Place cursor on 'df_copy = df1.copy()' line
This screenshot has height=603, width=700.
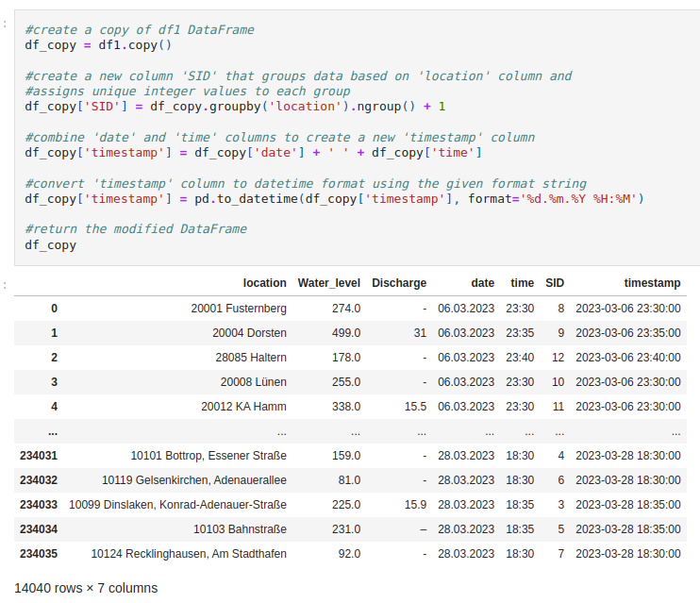pyautogui.click(x=97, y=45)
